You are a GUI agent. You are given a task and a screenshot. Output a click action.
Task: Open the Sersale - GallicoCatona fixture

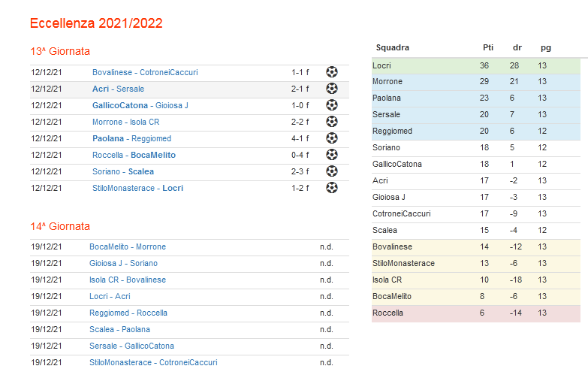131,346
